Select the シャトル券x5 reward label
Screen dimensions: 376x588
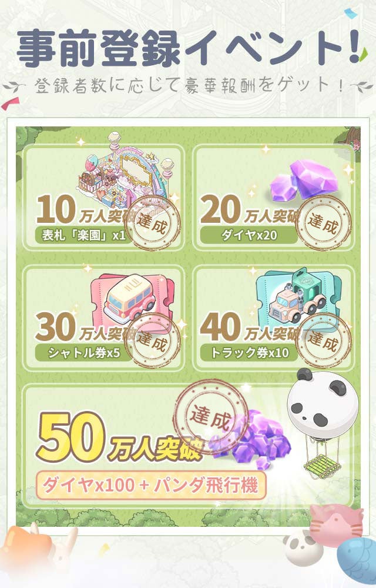point(84,353)
